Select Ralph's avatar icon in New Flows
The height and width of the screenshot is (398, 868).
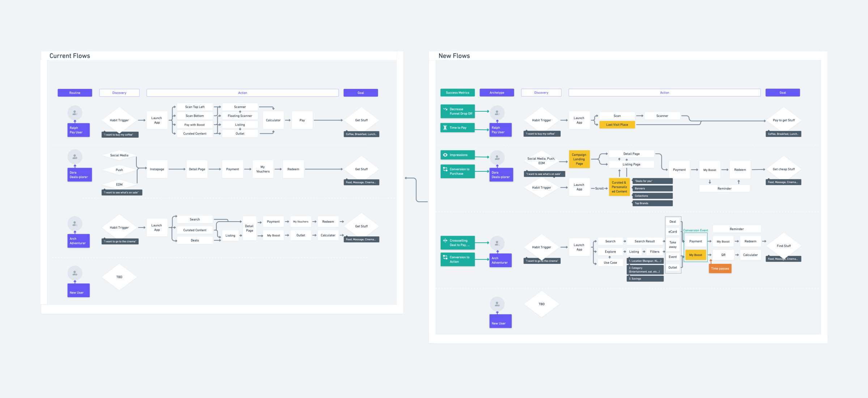pyautogui.click(x=497, y=112)
